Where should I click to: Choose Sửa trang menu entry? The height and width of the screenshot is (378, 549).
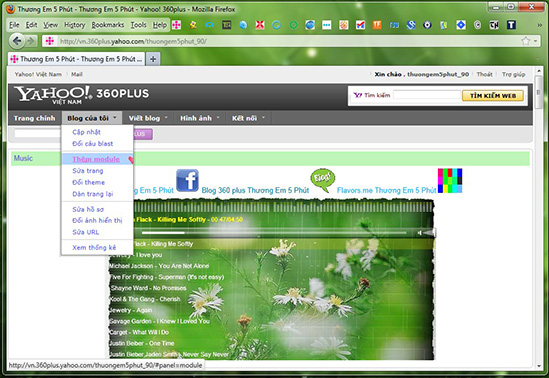coord(88,171)
